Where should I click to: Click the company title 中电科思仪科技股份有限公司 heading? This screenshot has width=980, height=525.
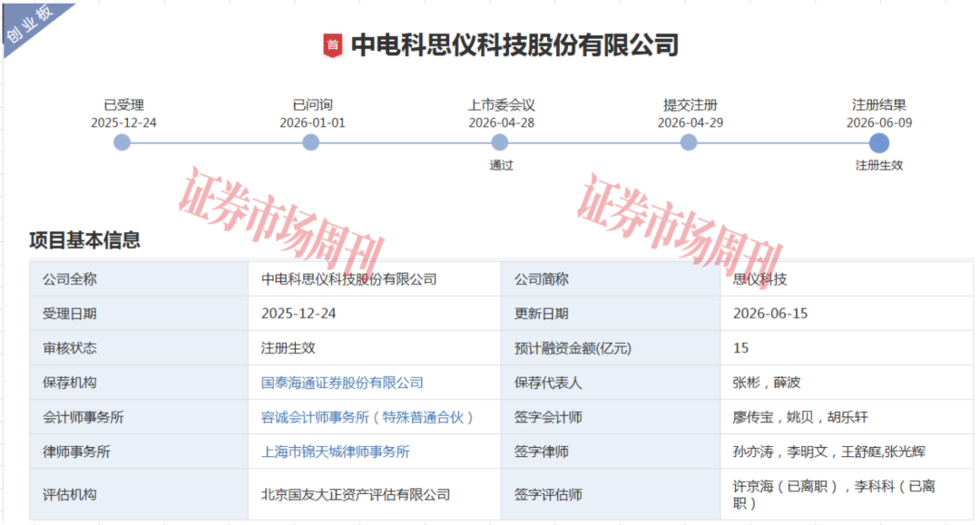pos(514,45)
